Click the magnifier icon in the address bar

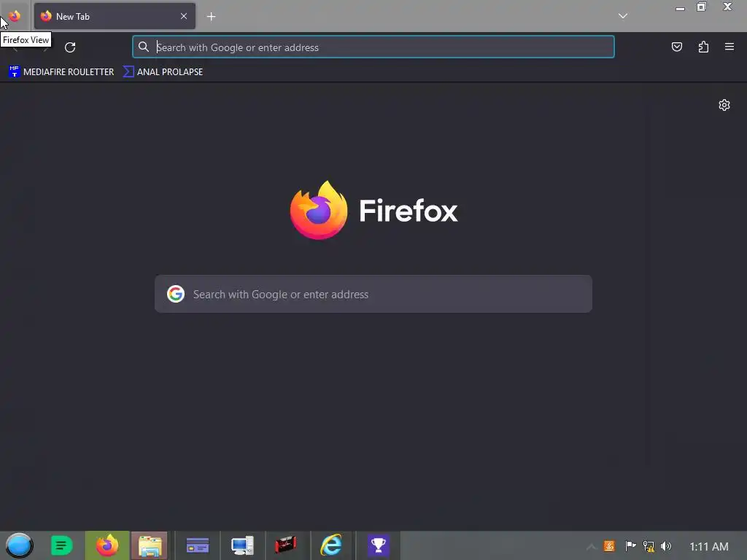coord(144,47)
